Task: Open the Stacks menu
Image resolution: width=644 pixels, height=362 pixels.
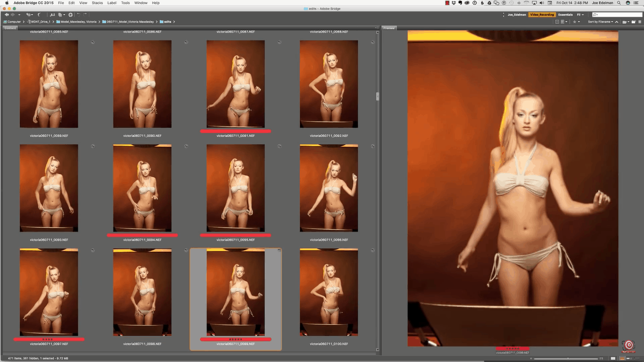Action: [97, 3]
